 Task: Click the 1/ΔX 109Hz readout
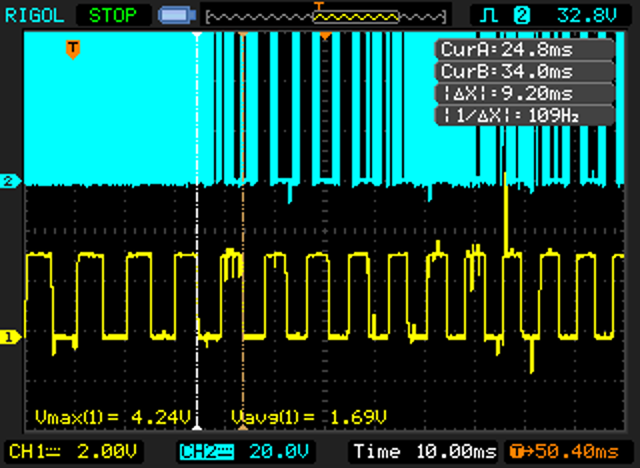(525, 115)
